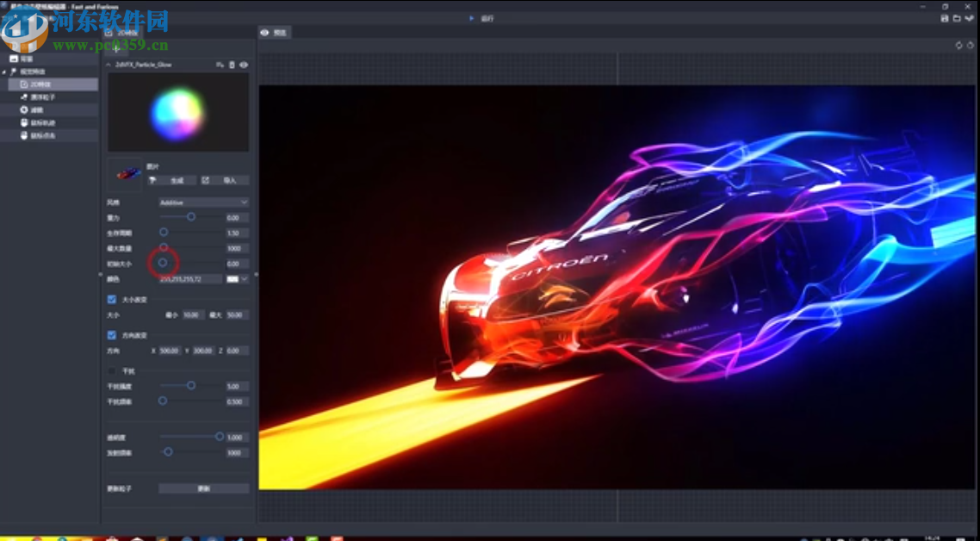Uncheck the size change (大小改变) checkbox
Image resolution: width=980 pixels, height=541 pixels.
coord(112,299)
